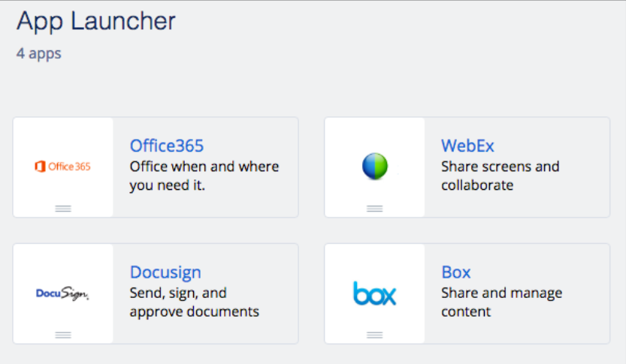Select the drag handle under box logo
This screenshot has height=364, width=626.
click(374, 335)
